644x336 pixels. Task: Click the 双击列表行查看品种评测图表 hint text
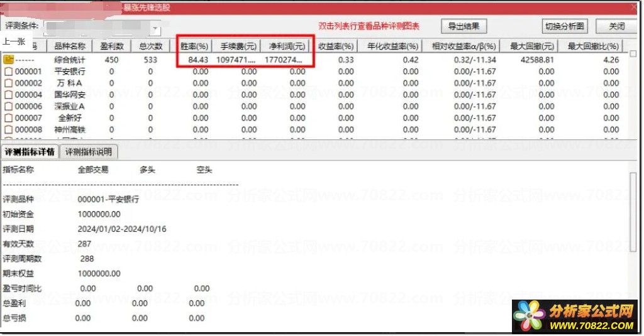[x=369, y=26]
